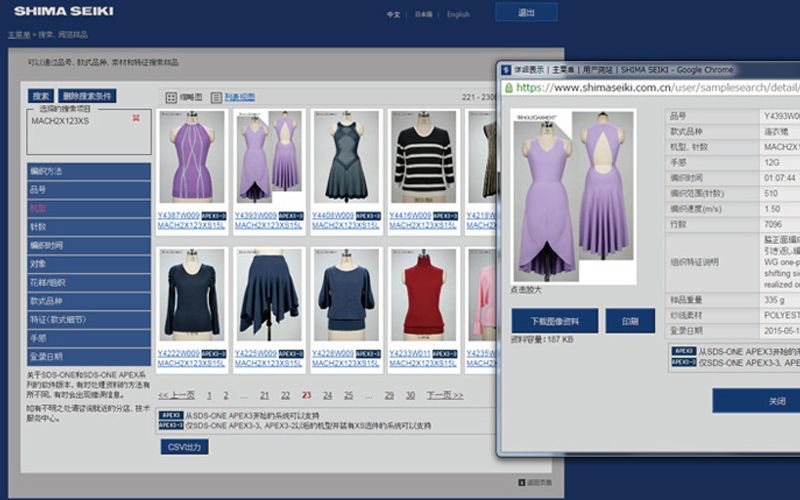Click the list view (列表视图) icon
Image resolution: width=800 pixels, height=500 pixels.
point(216,97)
